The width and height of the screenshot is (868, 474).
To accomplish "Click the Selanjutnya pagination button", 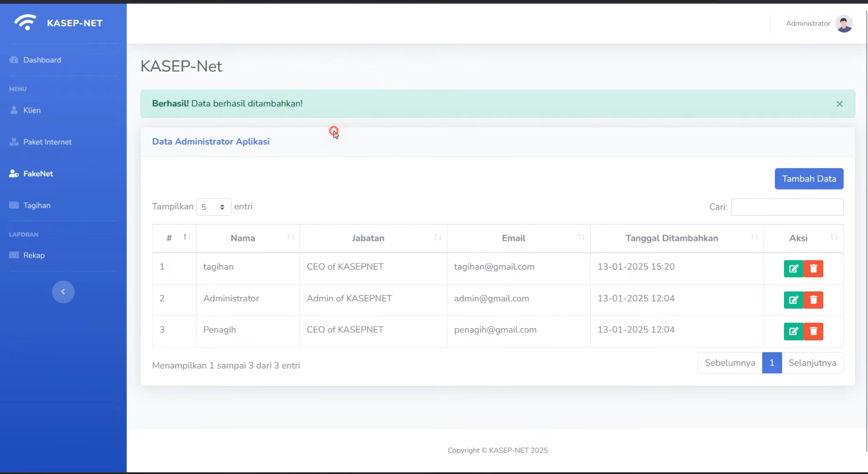I will point(812,363).
